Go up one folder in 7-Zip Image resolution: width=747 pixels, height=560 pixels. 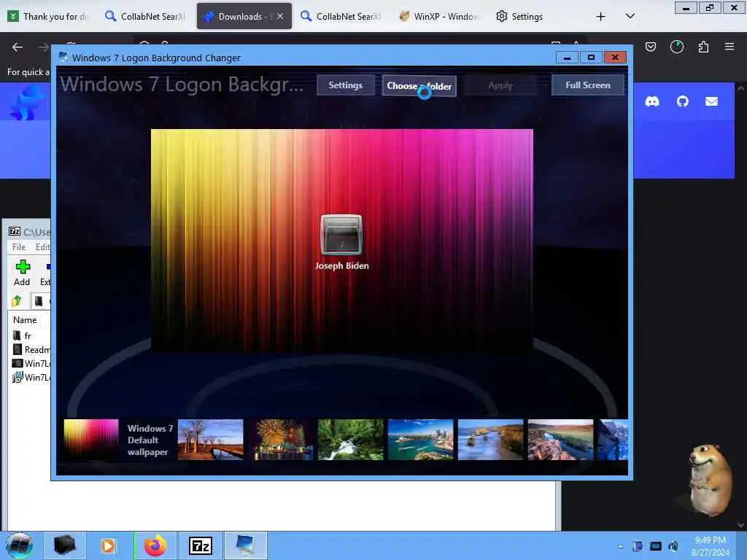click(x=17, y=301)
